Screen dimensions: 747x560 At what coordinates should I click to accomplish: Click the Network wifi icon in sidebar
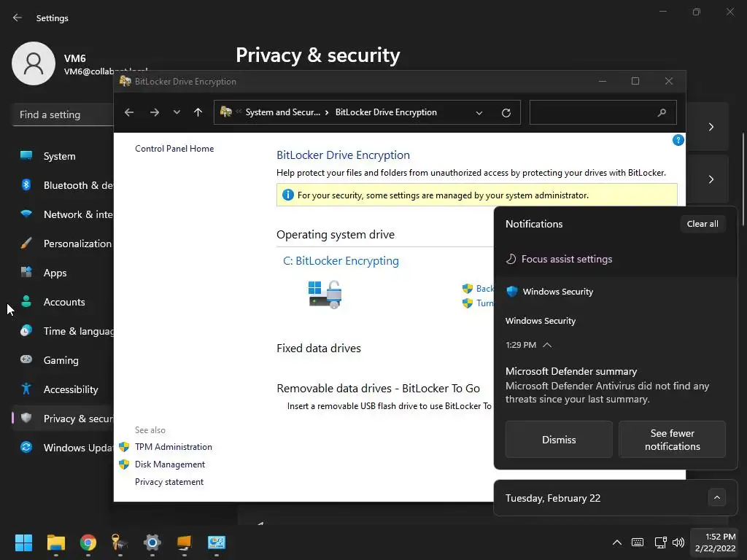coord(26,214)
